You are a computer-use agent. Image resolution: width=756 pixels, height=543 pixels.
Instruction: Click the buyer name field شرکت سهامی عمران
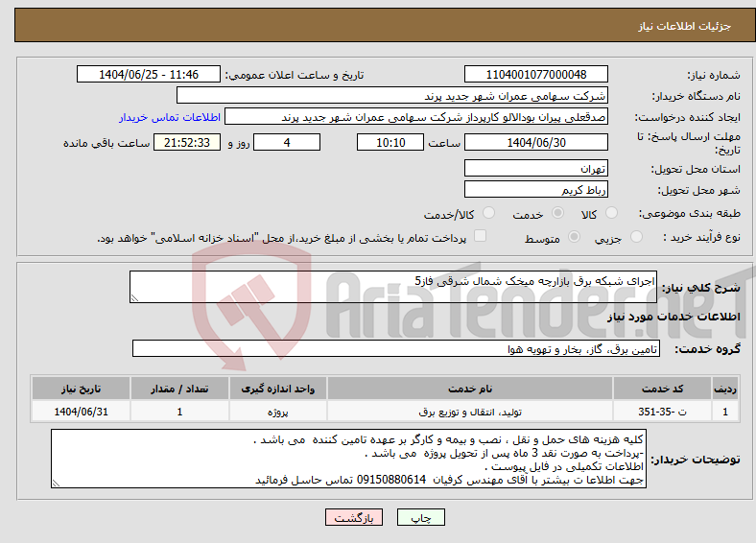point(392,96)
